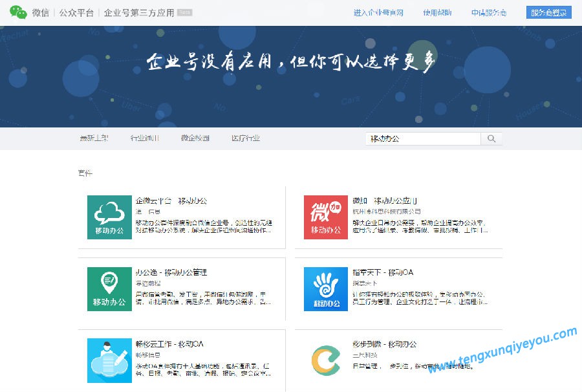The height and width of the screenshot is (392, 582).
Task: Click the 畅移信息 vendor name
Action: [147, 355]
